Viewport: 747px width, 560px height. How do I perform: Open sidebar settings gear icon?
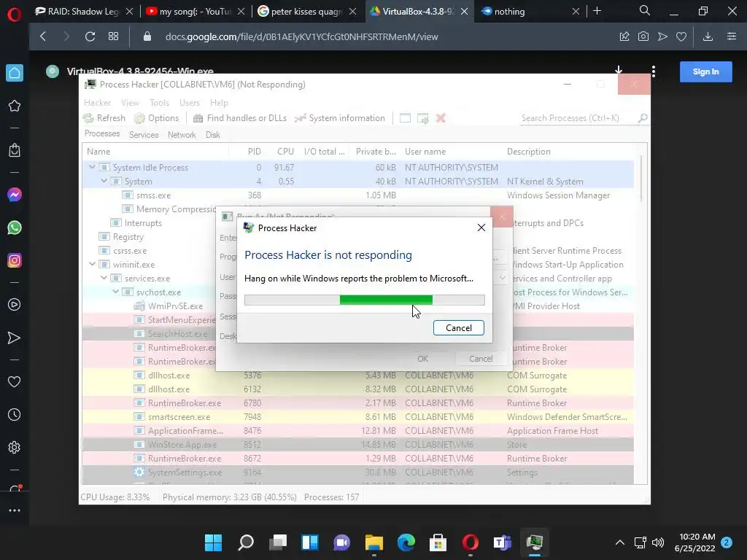pyautogui.click(x=15, y=447)
